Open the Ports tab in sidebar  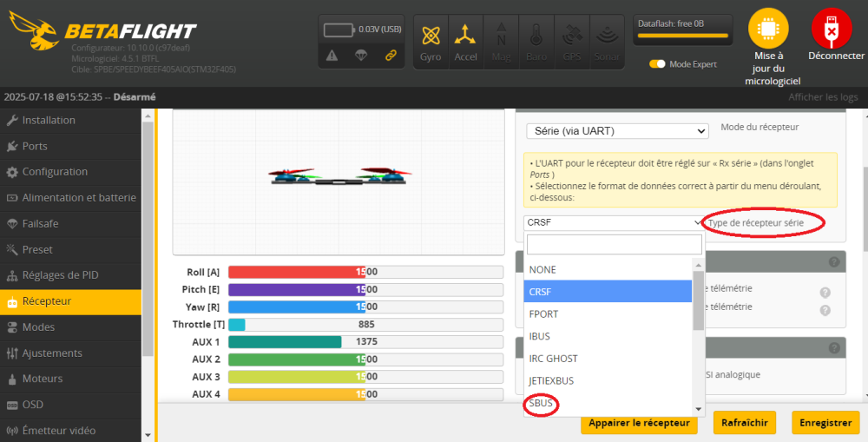[35, 146]
